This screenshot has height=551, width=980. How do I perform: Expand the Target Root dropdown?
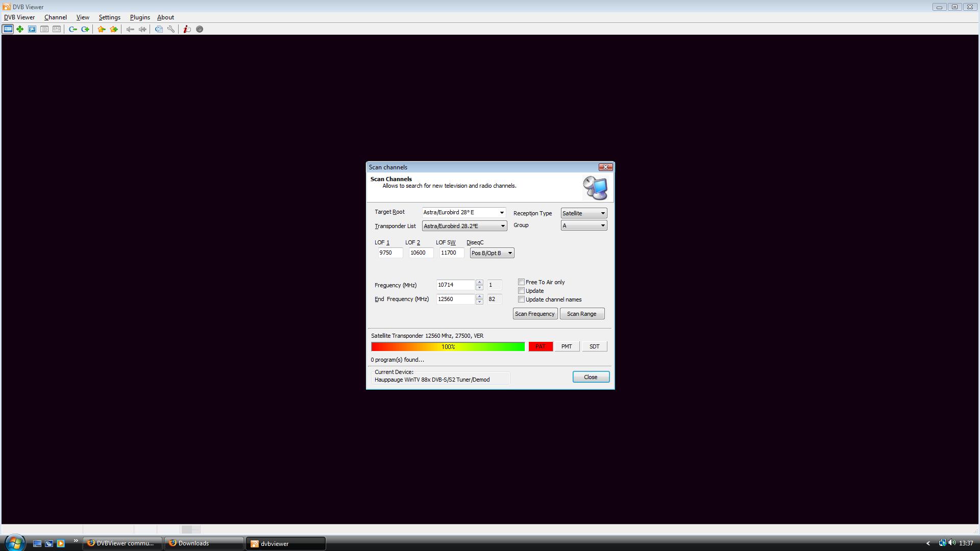point(501,213)
